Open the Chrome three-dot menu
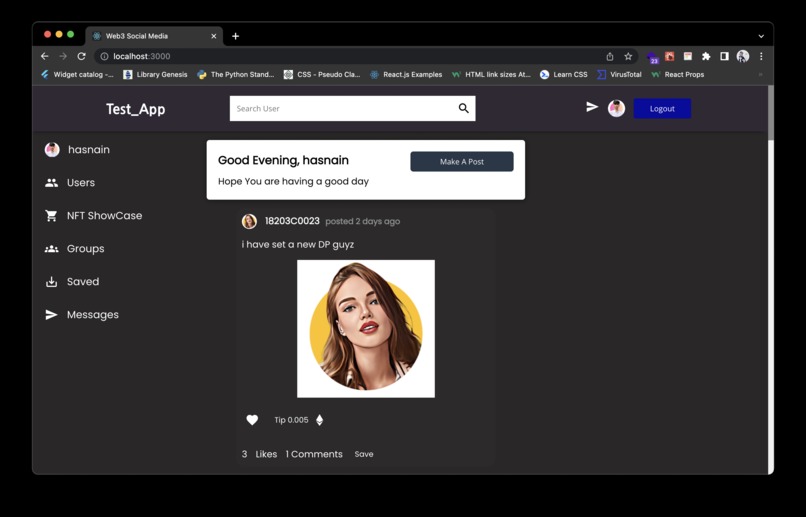Image resolution: width=806 pixels, height=517 pixels. [761, 57]
